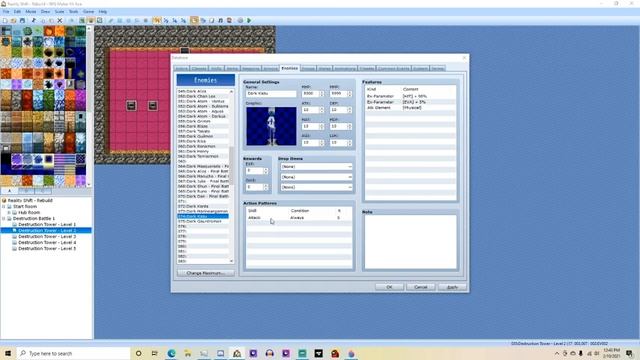
Task: Select the Shadow Pen tool
Action: click(x=145, y=20)
